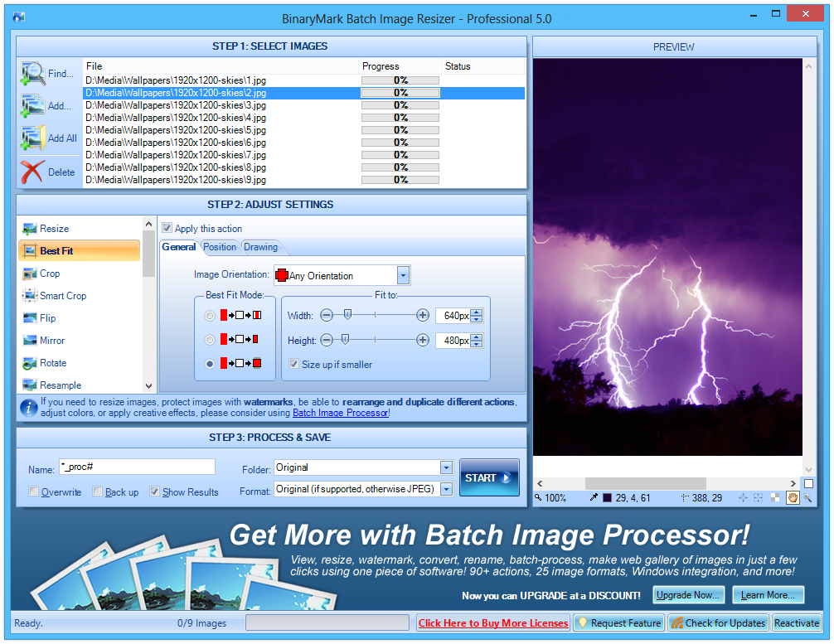Activate the hand pan tool in preview
834x644 pixels.
792,498
